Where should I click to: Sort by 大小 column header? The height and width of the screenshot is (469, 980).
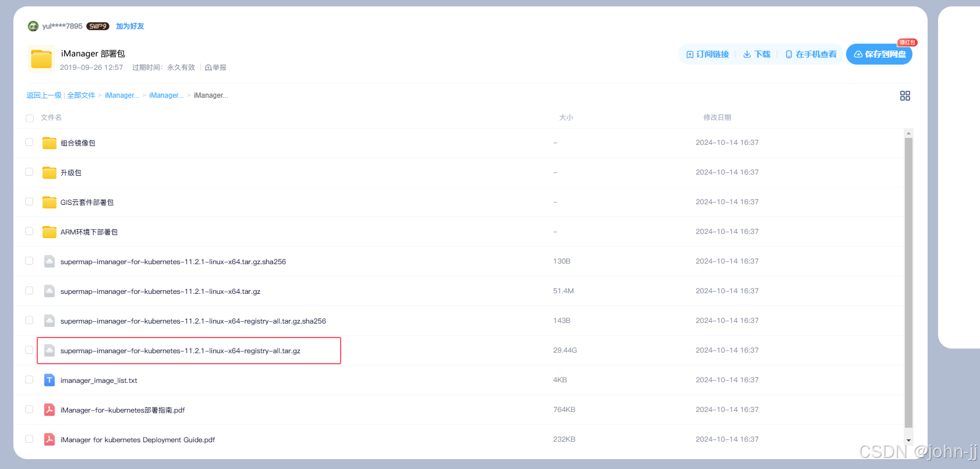point(566,118)
